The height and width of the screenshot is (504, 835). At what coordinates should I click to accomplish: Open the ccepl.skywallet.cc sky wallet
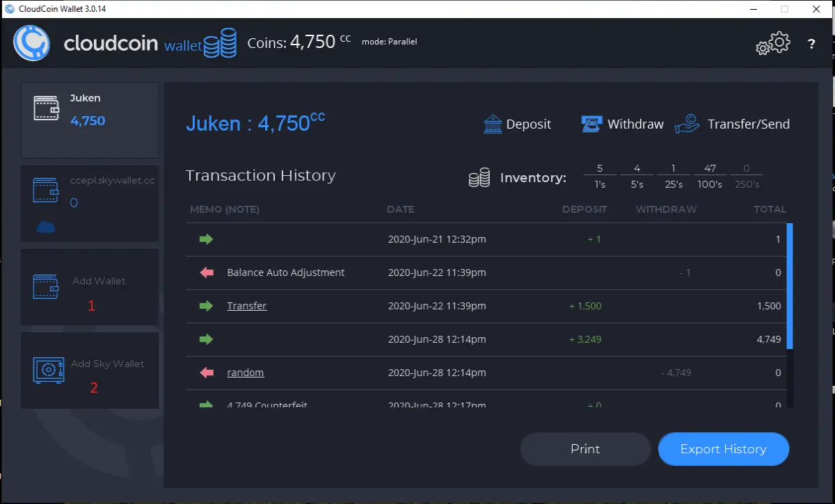pos(90,204)
